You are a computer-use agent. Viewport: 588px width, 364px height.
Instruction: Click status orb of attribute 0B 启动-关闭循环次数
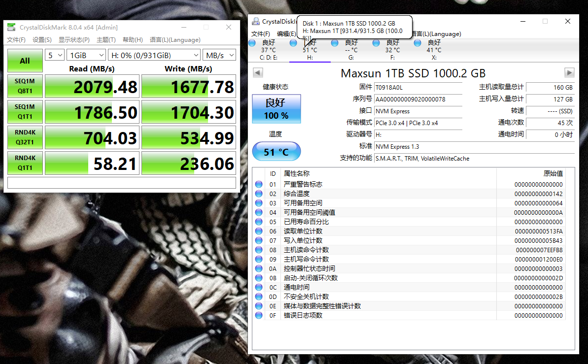click(x=259, y=278)
